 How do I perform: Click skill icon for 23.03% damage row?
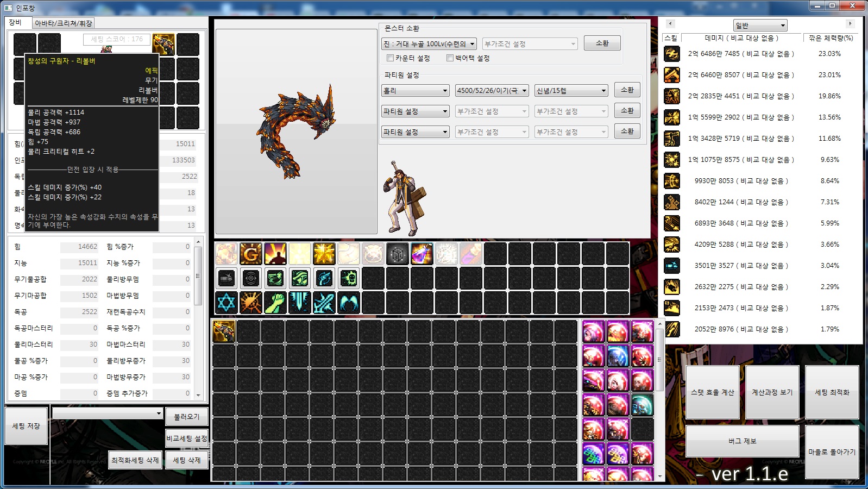tap(672, 54)
